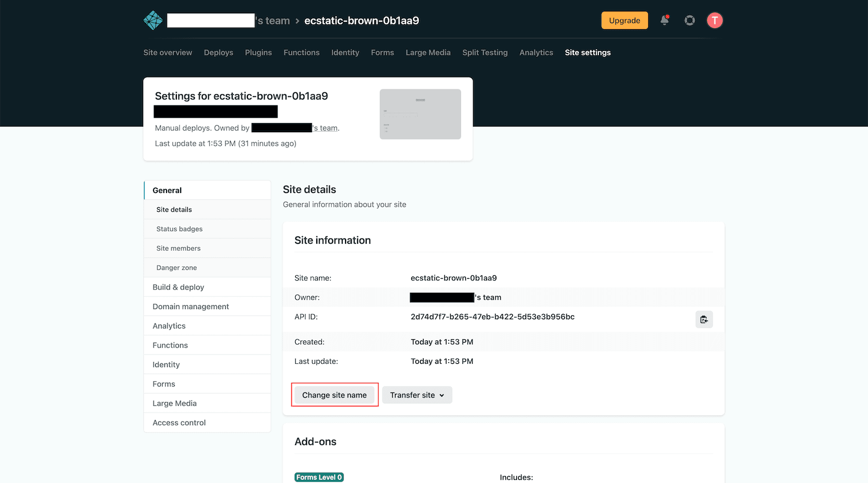Open the user avatar menu
This screenshot has height=483, width=868.
[x=714, y=21]
